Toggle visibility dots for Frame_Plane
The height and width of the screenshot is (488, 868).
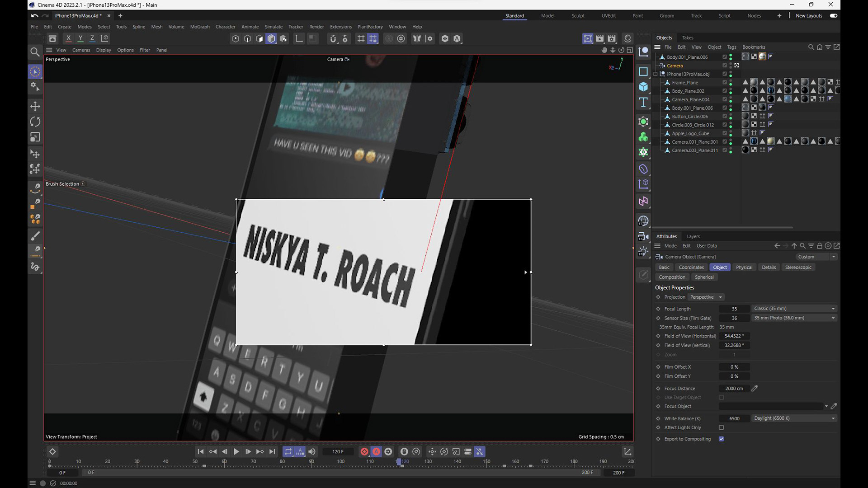pos(731,83)
